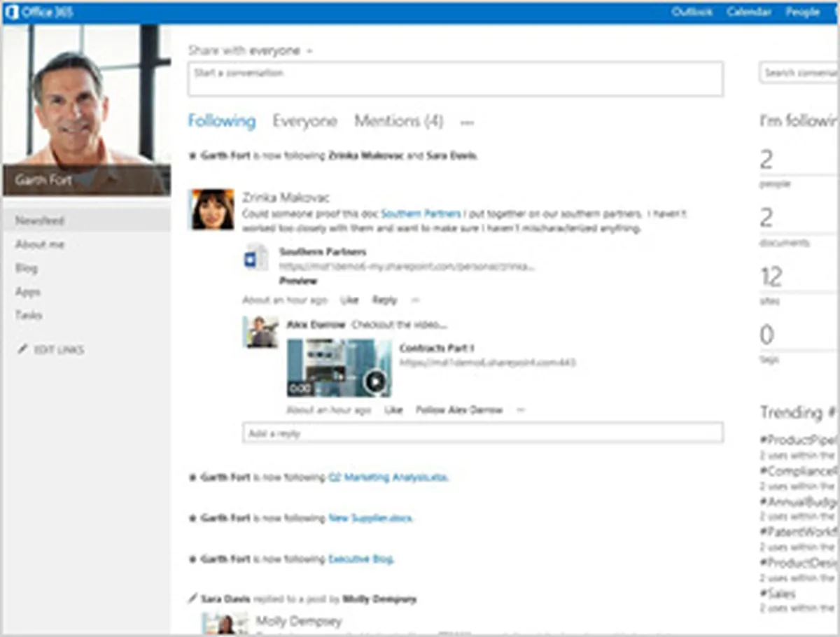Click Zrinka Makovac's name on her post
The image size is (840, 637).
pyautogui.click(x=286, y=198)
